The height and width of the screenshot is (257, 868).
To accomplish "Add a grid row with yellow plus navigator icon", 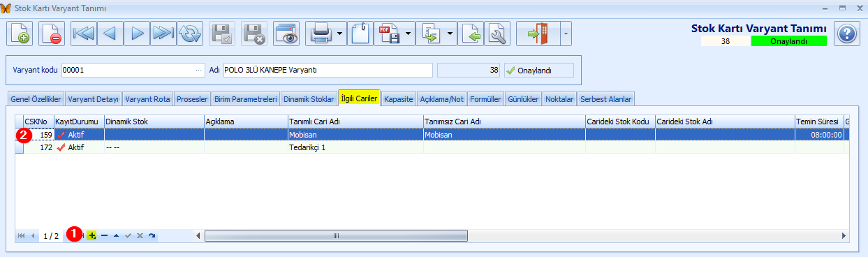I will click(x=91, y=236).
